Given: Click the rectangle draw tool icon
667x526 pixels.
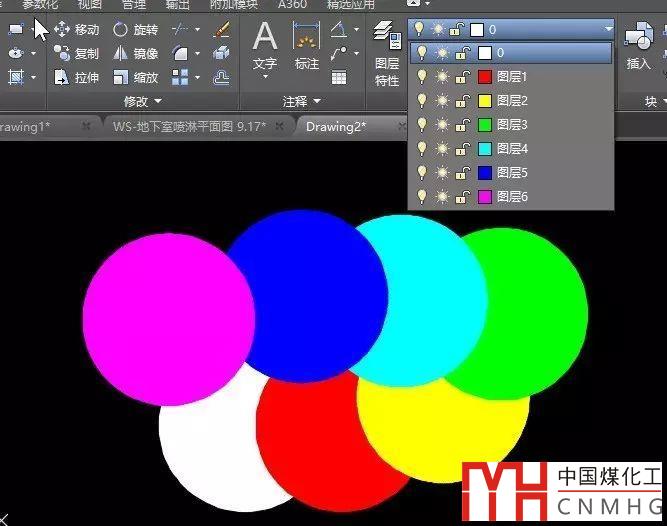Looking at the screenshot, I should coord(16,29).
